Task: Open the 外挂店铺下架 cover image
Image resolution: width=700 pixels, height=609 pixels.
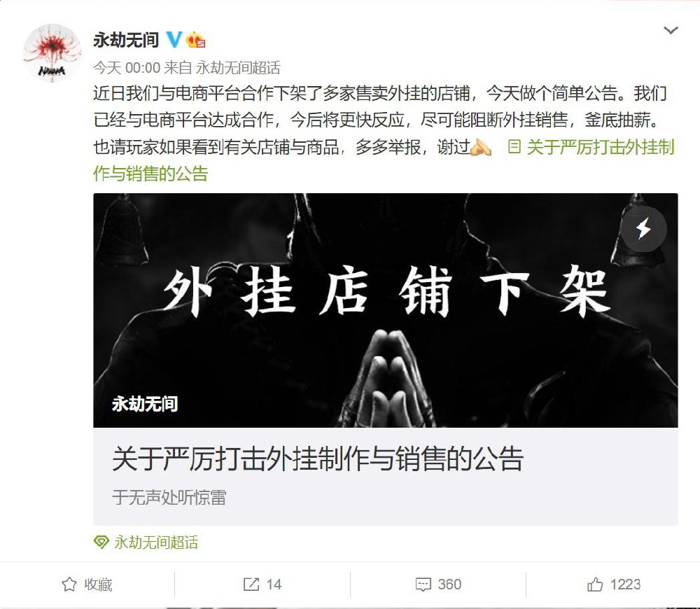Action: (386, 310)
